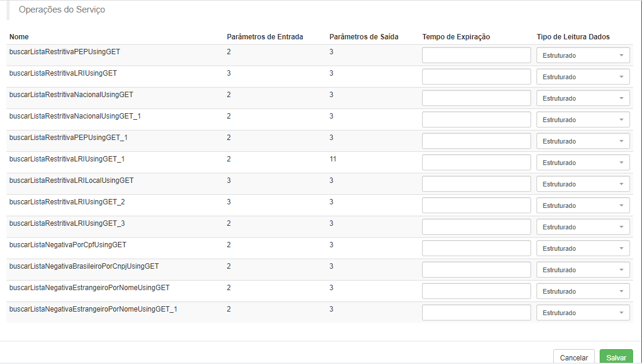This screenshot has height=364, width=642.
Task: Click the Salvar button
Action: (616, 357)
